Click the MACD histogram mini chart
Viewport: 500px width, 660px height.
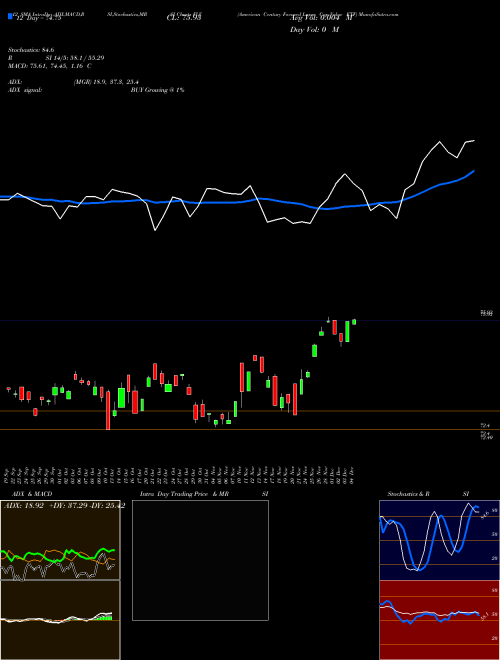point(60,620)
